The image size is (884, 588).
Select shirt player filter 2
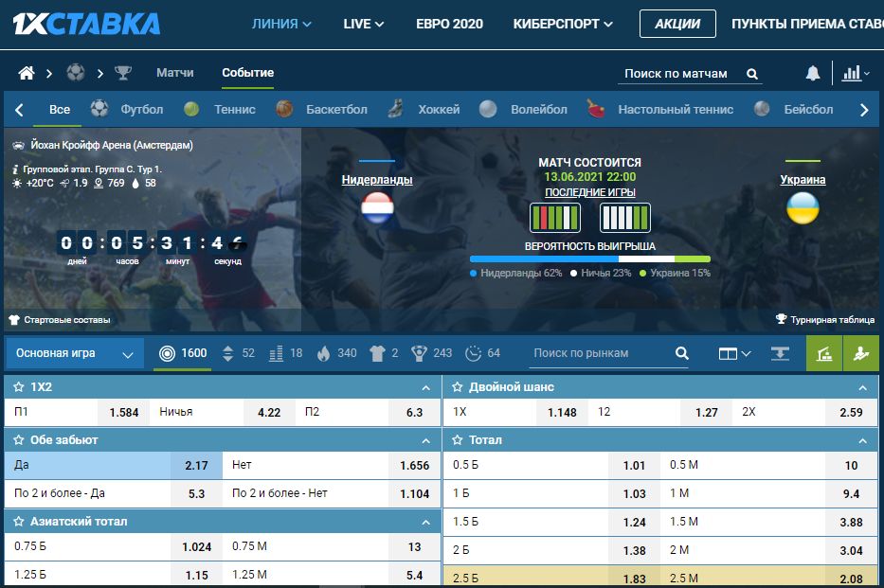[384, 354]
